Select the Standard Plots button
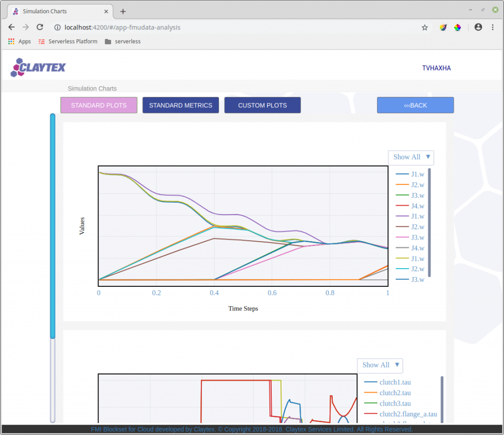Screen dimensions: 504x435 pos(98,105)
